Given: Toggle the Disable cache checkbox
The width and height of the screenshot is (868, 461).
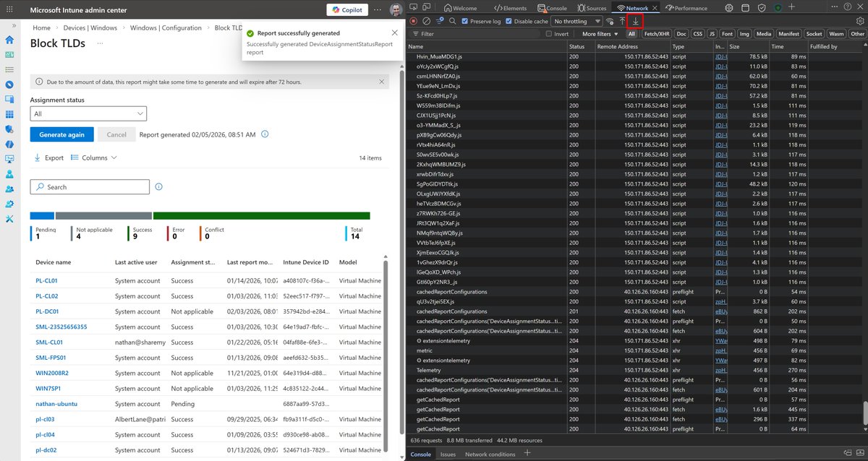Looking at the screenshot, I should (x=509, y=21).
